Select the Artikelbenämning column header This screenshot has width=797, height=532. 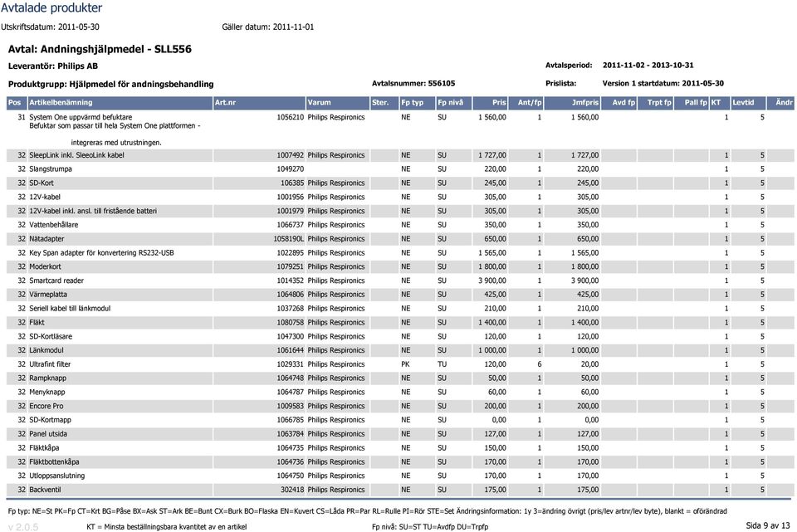pos(120,103)
